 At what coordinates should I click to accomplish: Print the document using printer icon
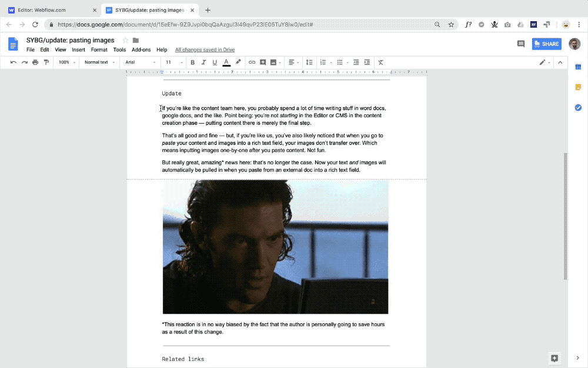pos(35,62)
